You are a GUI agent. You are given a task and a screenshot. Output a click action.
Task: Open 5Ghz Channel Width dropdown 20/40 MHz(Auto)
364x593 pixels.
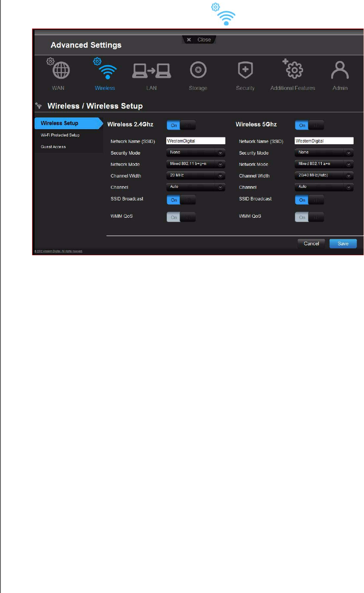(x=324, y=176)
